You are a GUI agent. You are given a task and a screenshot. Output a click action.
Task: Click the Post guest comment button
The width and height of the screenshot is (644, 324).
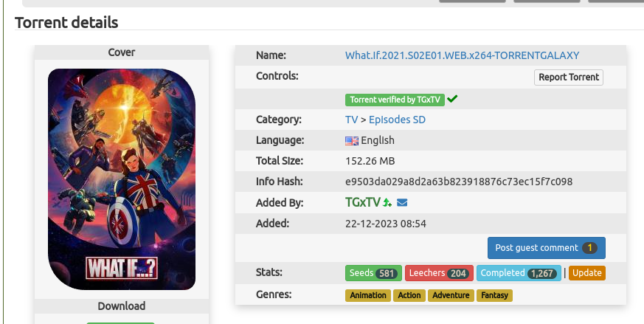pos(546,248)
